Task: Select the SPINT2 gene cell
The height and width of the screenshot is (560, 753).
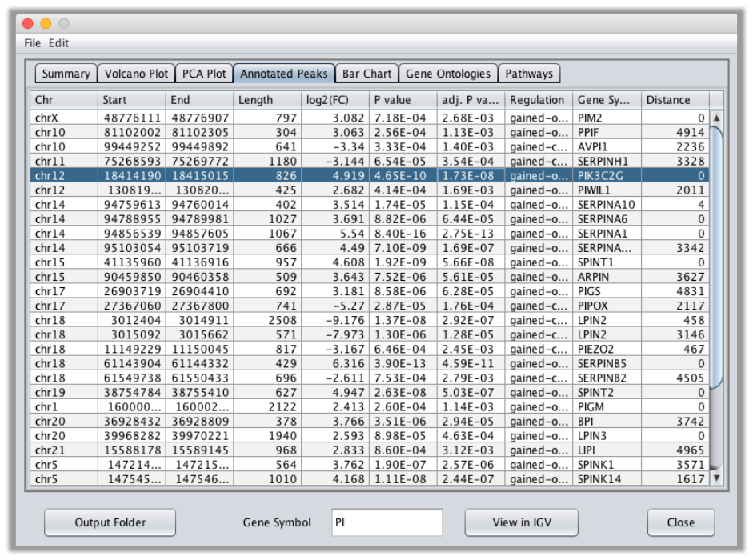Action: [x=607, y=392]
